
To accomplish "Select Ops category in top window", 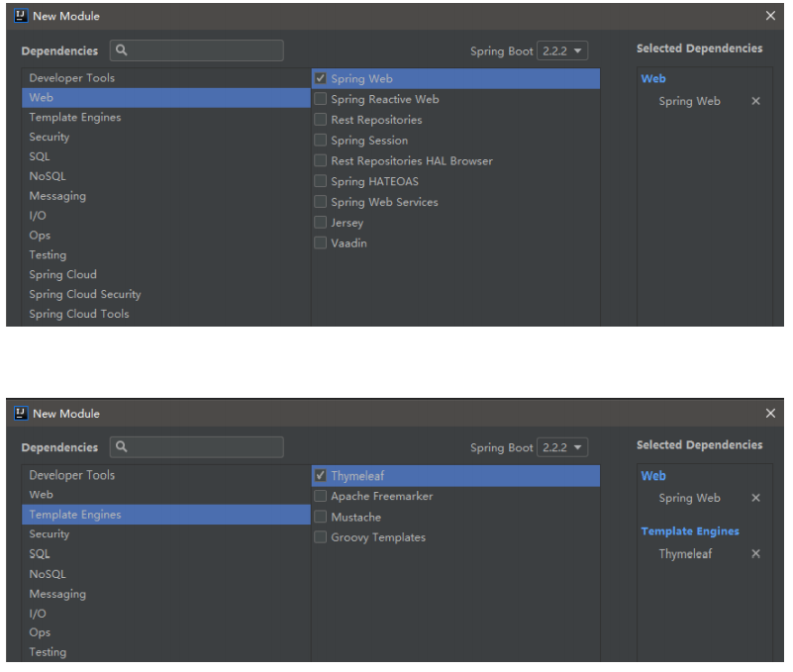I will click(166, 236).
